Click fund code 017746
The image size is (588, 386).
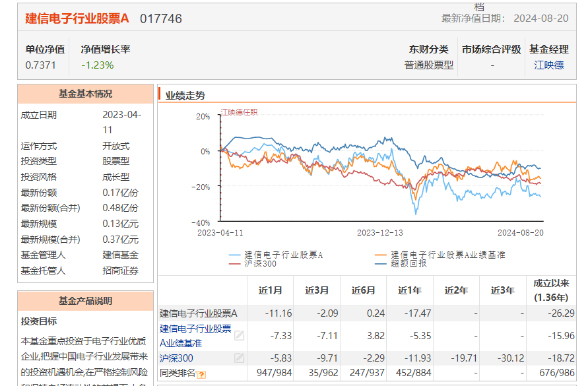(160, 18)
